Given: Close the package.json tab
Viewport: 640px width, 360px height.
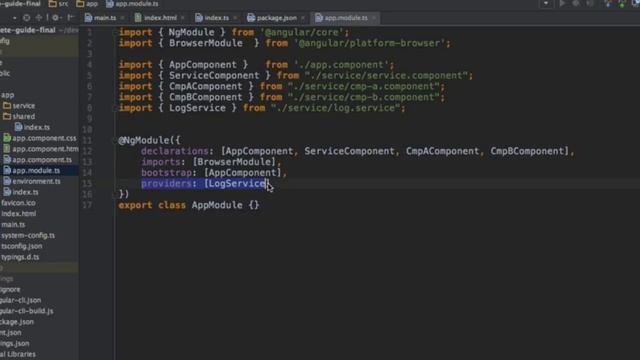Looking at the screenshot, I should coord(302,18).
